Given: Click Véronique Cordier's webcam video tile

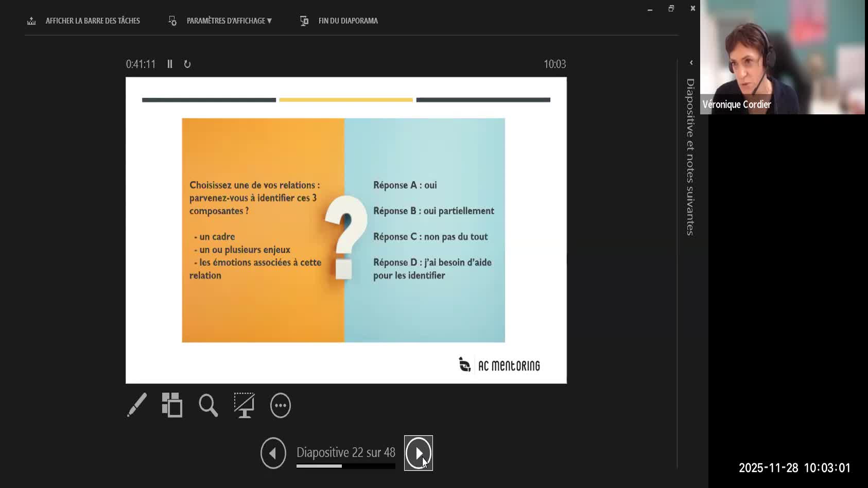Looking at the screenshot, I should pos(782,57).
